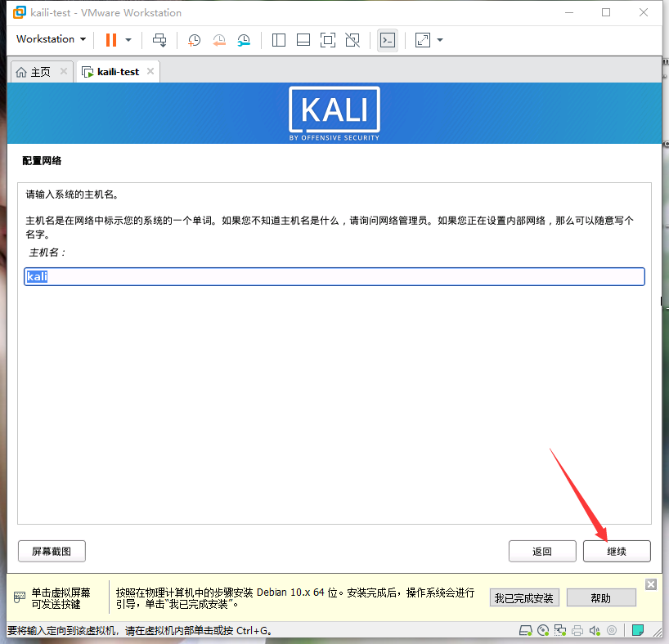Minimize the VMware Workstation window
The height and width of the screenshot is (644, 669).
coord(568,13)
